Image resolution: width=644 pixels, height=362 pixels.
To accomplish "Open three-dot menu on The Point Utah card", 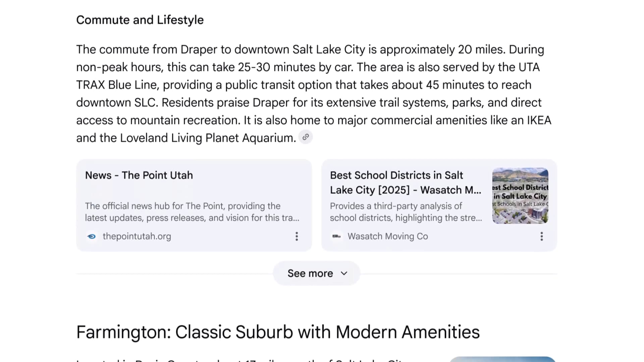I will click(297, 237).
